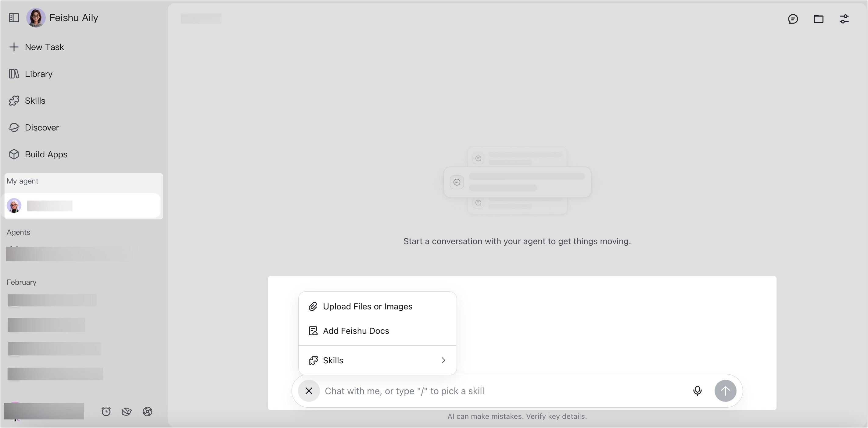Click the Feishu Aily avatar
Screen dimensions: 868x428
[36, 17]
